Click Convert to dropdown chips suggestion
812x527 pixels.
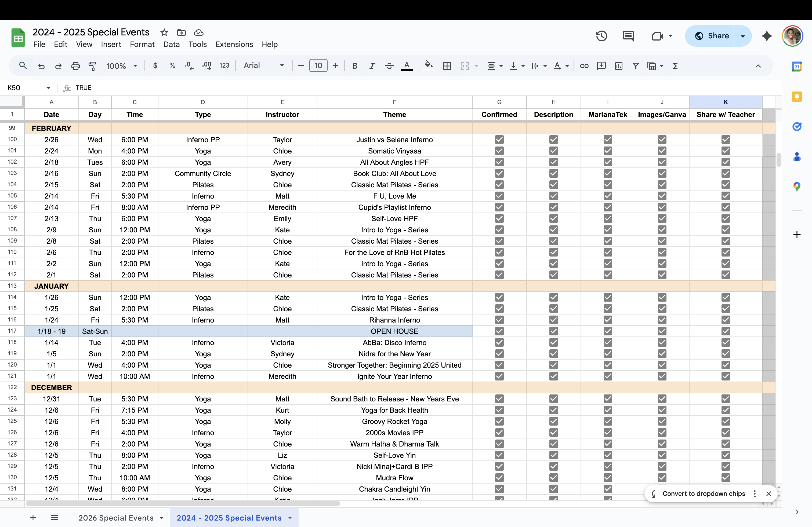(x=703, y=493)
